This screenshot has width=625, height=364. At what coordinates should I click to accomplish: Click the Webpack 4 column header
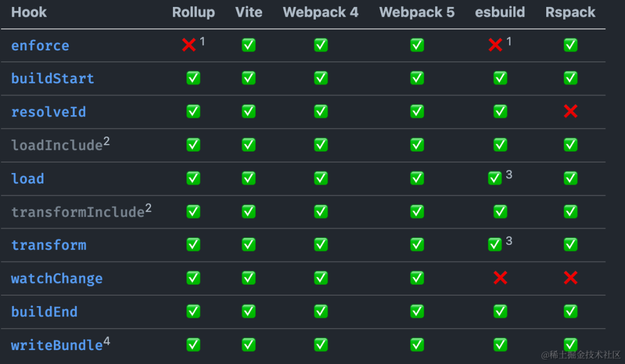click(321, 12)
